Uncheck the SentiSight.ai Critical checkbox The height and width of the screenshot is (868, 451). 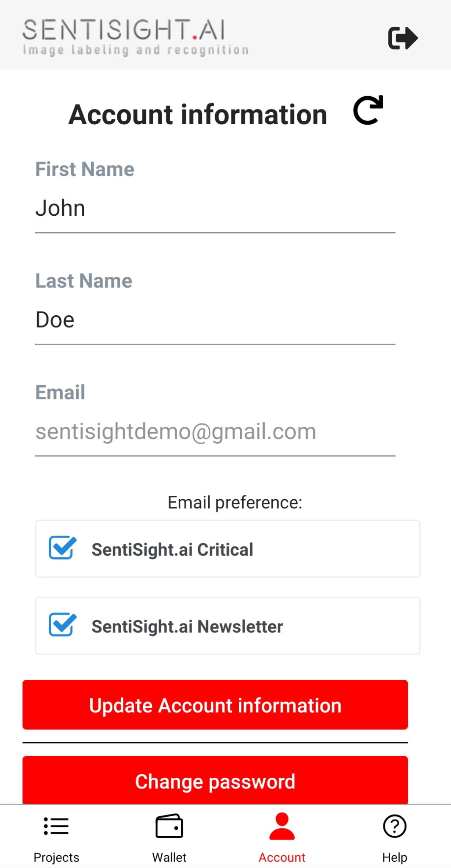click(x=63, y=548)
